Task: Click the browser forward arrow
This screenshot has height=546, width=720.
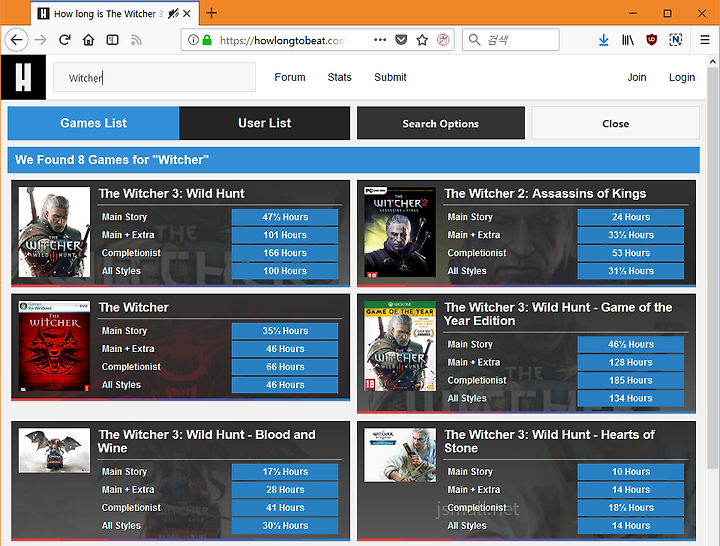Action: tap(40, 40)
